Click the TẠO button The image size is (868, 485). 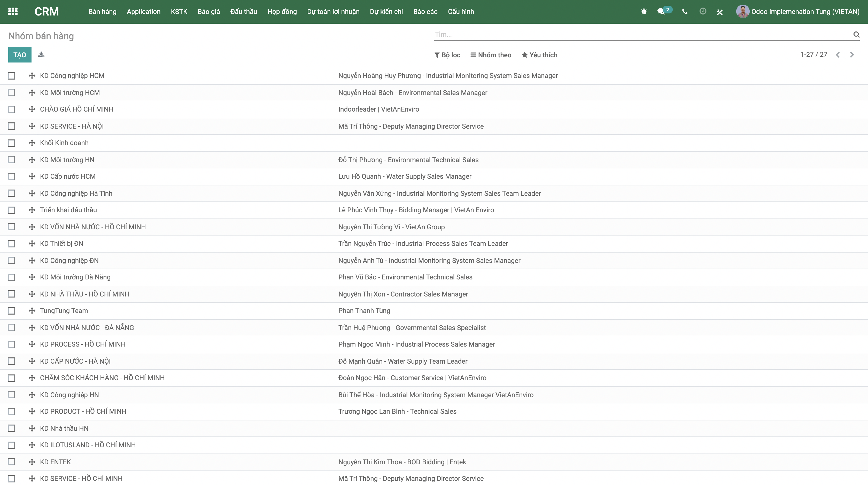pos(20,54)
